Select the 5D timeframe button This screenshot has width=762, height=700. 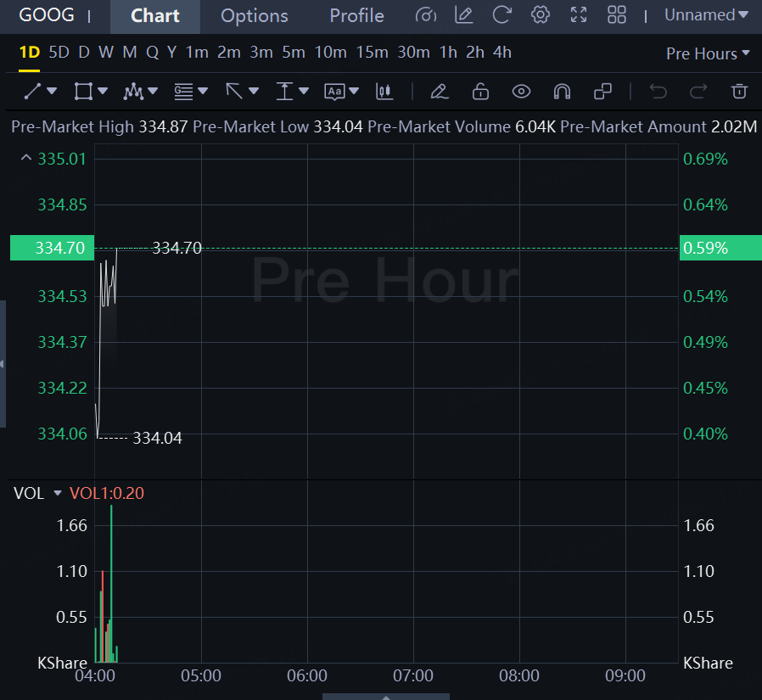coord(59,53)
